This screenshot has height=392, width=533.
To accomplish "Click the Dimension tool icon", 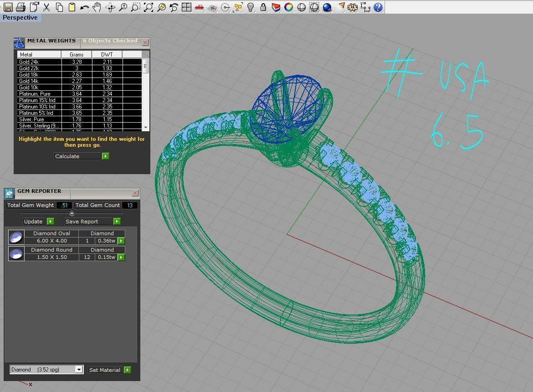I will pyautogui.click(x=365, y=7).
